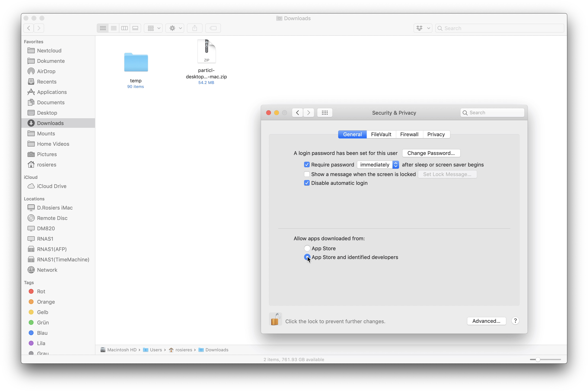
Task: Select the App Store only radio button
Action: pos(307,248)
